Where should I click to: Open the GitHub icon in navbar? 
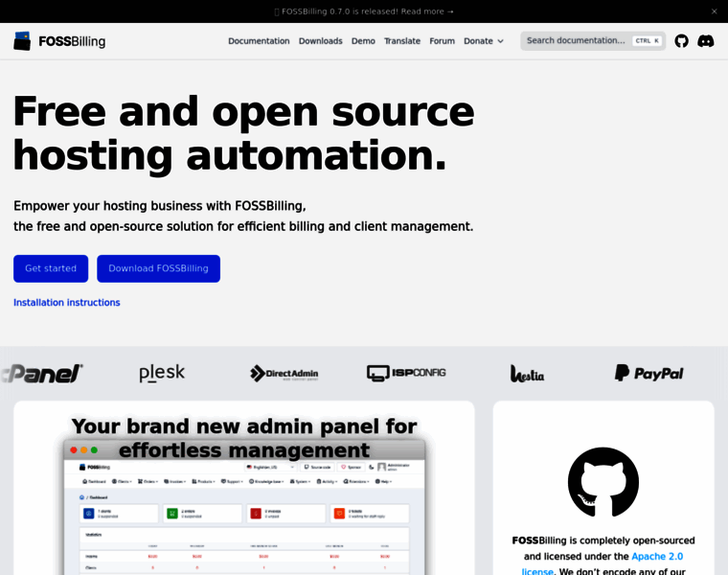tap(681, 41)
